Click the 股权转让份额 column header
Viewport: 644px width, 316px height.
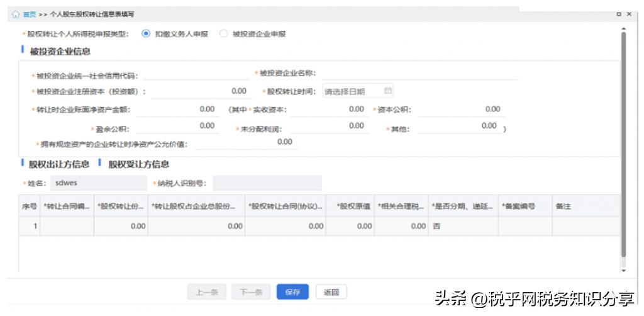pos(121,206)
